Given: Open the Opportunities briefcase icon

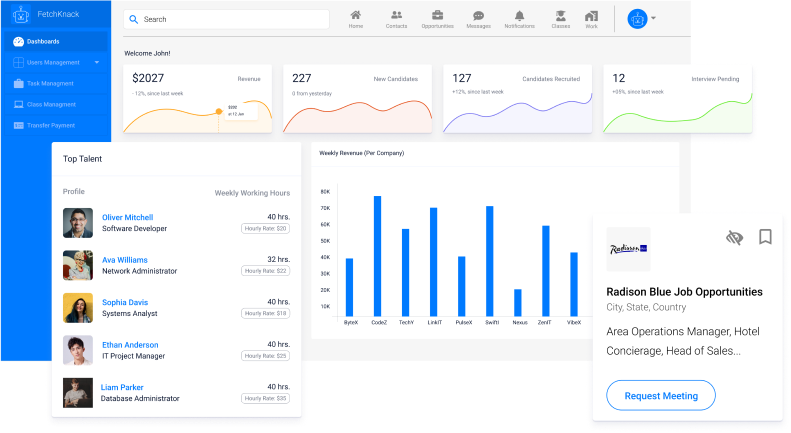Looking at the screenshot, I should click(x=437, y=16).
